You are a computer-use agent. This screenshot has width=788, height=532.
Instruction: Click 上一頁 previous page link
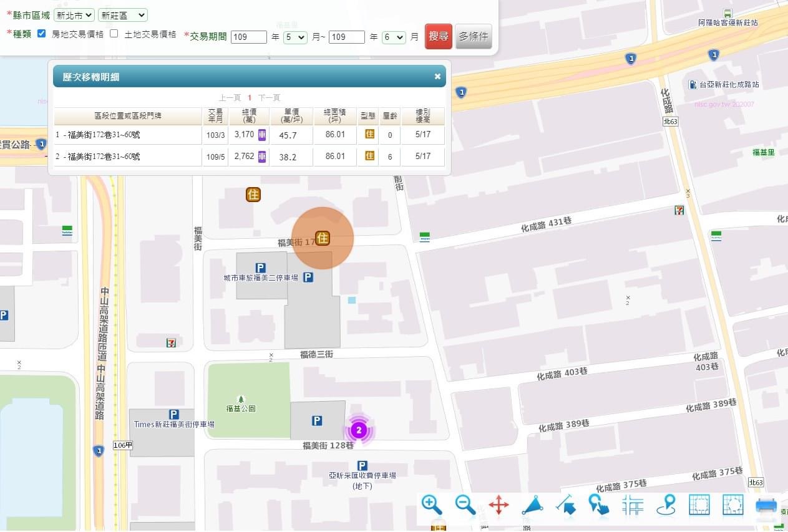coord(230,98)
